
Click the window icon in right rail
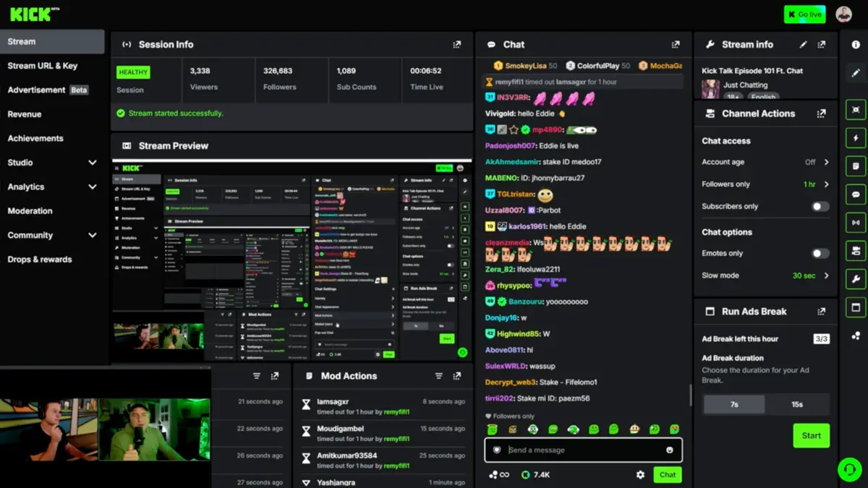coord(856,307)
